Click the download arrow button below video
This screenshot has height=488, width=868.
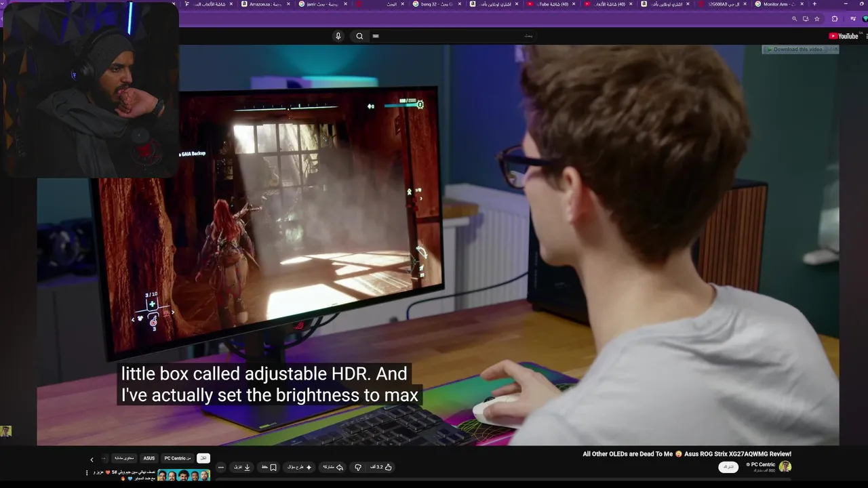(243, 467)
